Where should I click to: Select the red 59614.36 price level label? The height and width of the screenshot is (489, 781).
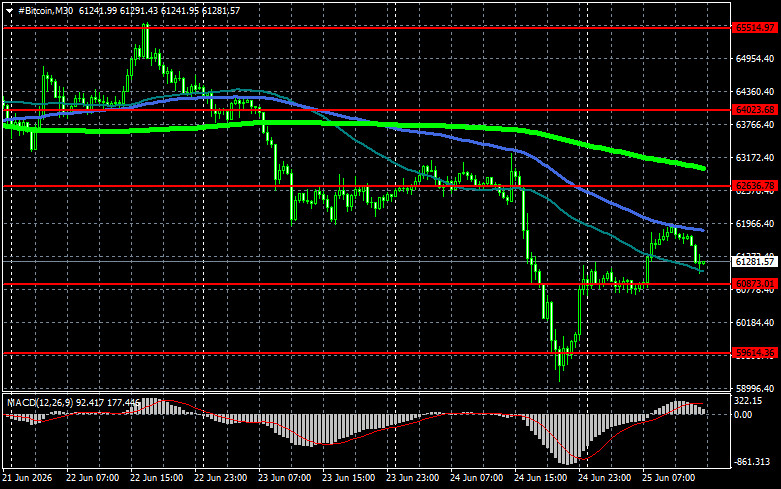point(755,353)
